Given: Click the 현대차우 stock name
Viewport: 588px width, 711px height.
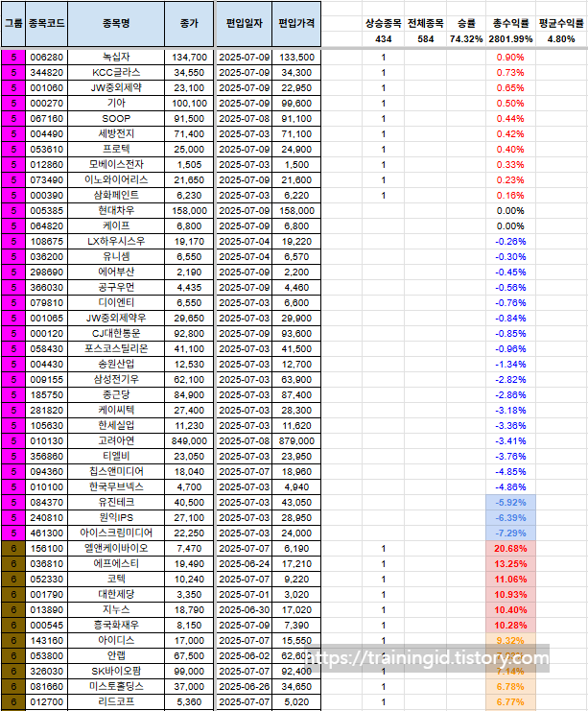Looking at the screenshot, I should [x=116, y=211].
